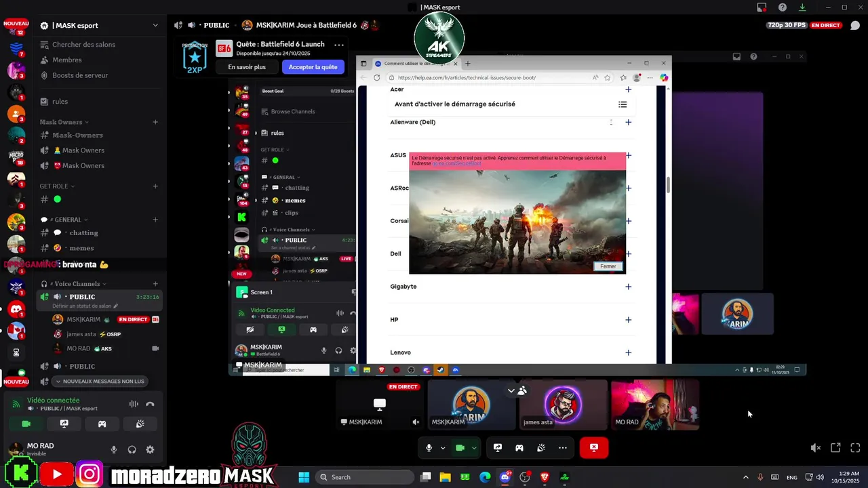Image resolution: width=868 pixels, height=488 pixels.
Task: Select james asta in voice member list
Action: point(81,334)
